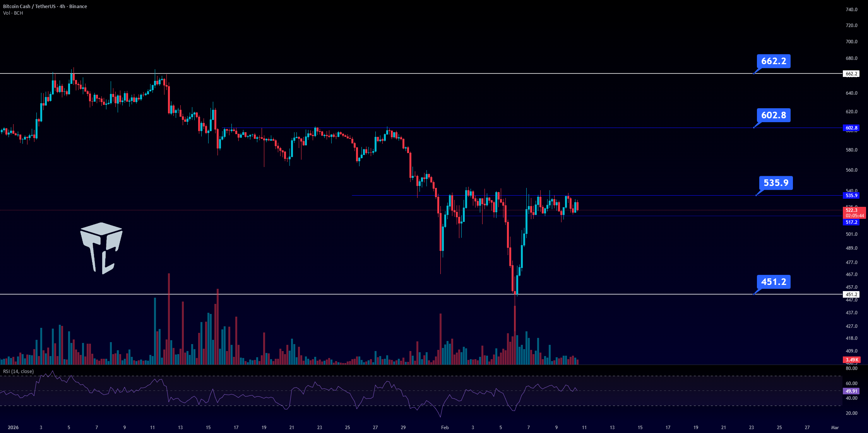Click the Feb date on time axis
868x433 pixels.
pos(445,428)
